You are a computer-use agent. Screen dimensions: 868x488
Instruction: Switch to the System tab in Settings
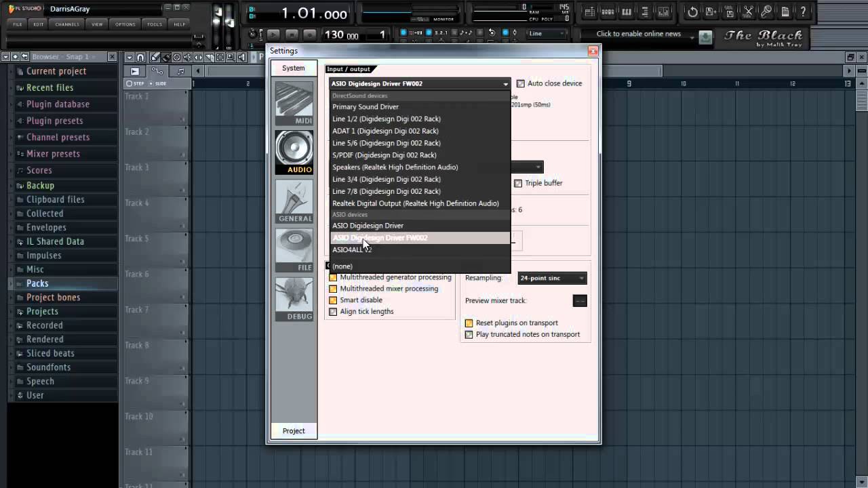pos(294,68)
